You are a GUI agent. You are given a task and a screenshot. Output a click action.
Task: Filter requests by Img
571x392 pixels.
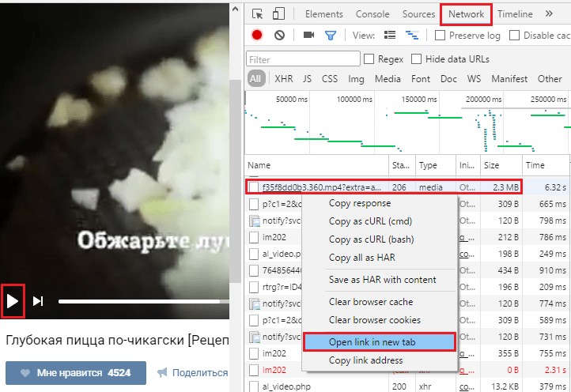356,79
